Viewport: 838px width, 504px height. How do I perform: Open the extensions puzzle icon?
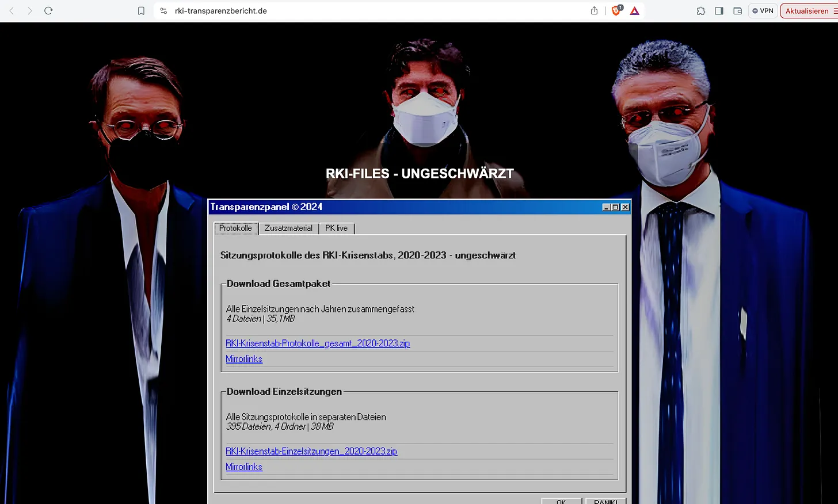click(x=700, y=11)
